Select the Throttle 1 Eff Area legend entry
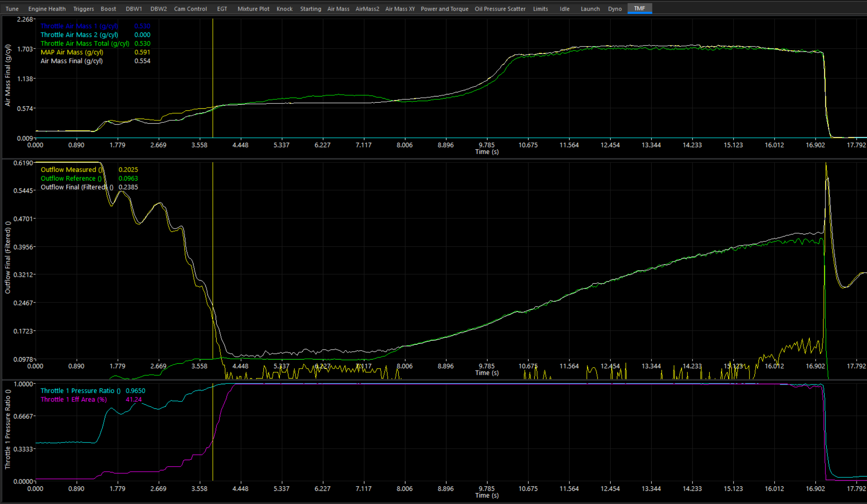The image size is (867, 504). click(74, 399)
